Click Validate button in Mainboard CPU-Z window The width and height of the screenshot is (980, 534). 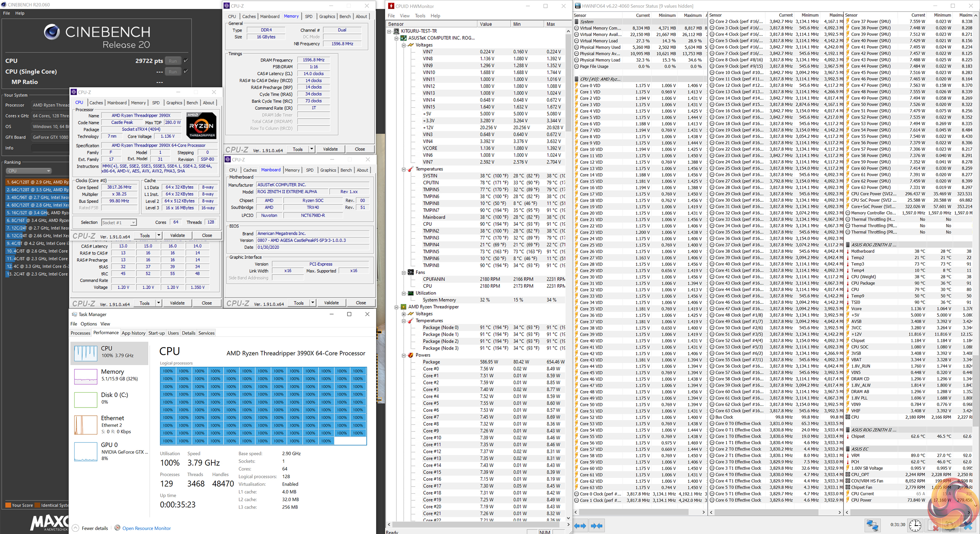331,303
